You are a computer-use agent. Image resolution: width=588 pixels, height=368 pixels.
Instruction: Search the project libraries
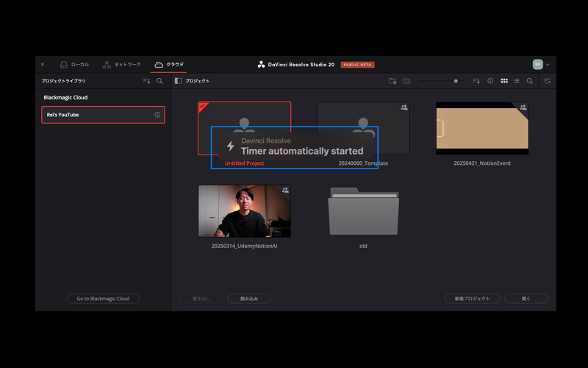(159, 81)
